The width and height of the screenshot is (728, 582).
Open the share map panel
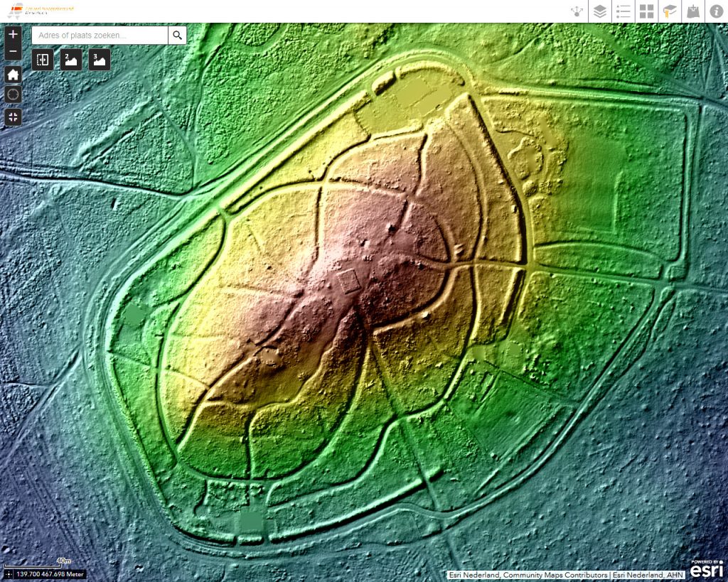tap(577, 11)
